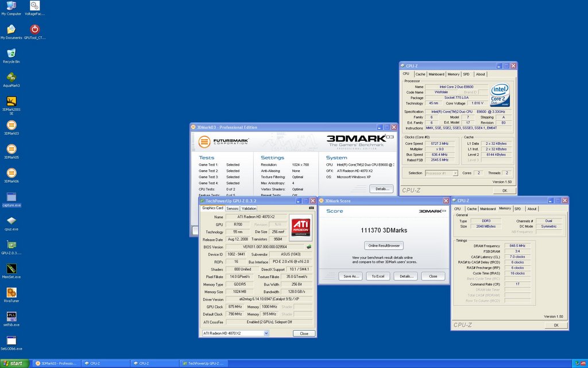Launch AquaMark3 desktop icon
Screen dimensions: 588x368
[11, 80]
